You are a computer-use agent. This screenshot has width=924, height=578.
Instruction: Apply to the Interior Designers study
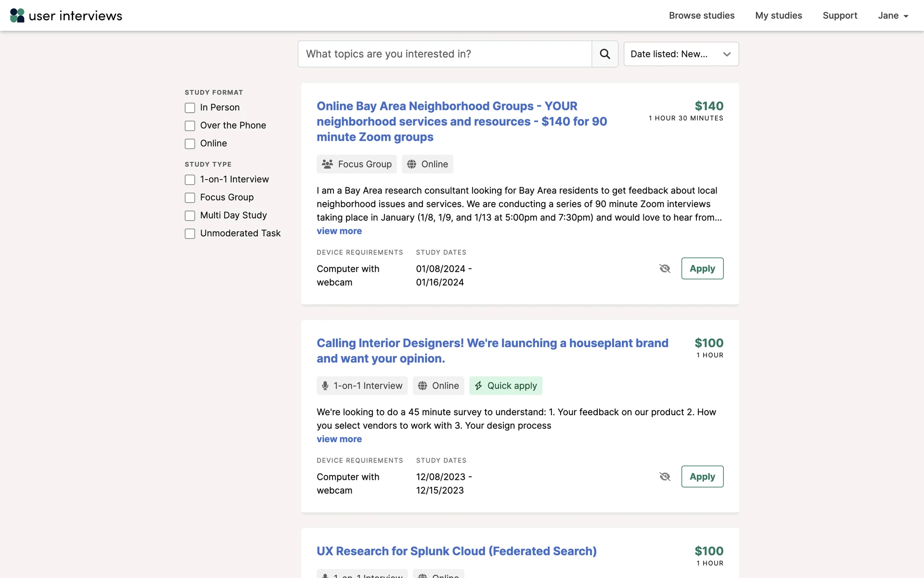tap(702, 476)
